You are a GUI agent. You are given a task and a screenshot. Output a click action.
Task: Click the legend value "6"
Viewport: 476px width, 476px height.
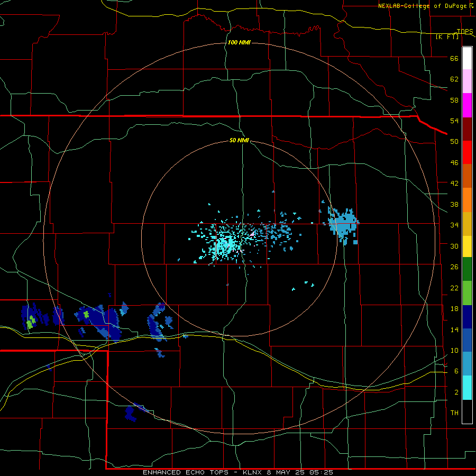pyautogui.click(x=456, y=371)
